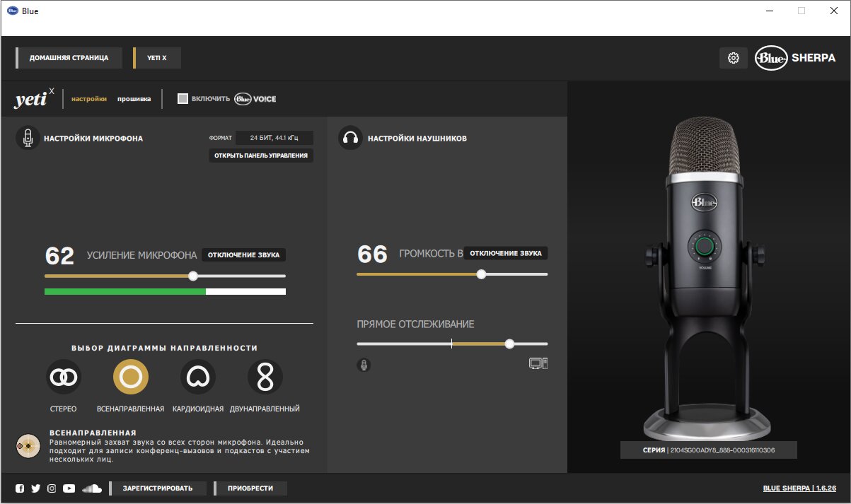This screenshot has height=504, width=851.
Task: Click the microphone icon under direct monitoring
Action: 364,365
